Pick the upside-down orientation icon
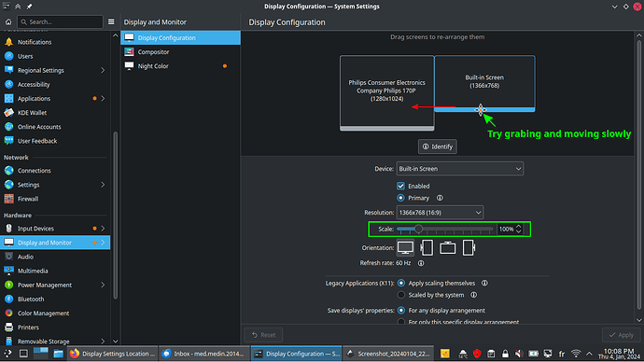The width and height of the screenshot is (644, 362). coord(448,248)
